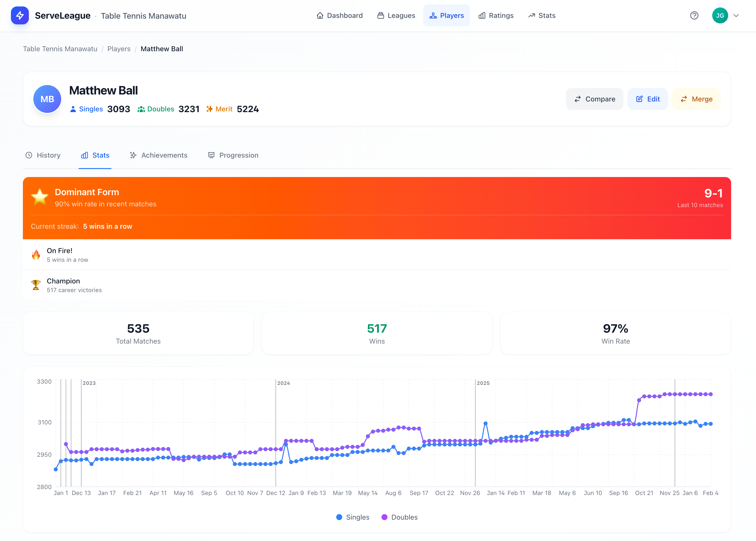This screenshot has height=541, width=756.
Task: Click the Leagues trophy-case icon
Action: (x=380, y=15)
